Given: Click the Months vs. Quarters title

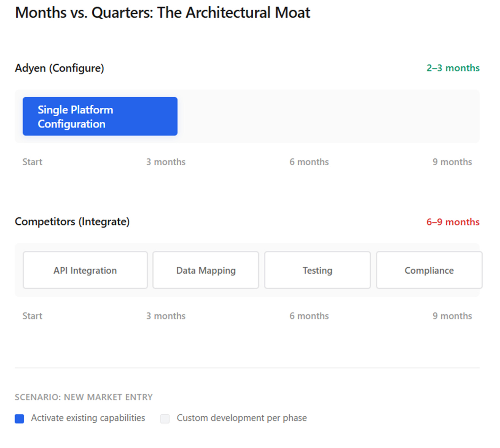Looking at the screenshot, I should pos(163,13).
